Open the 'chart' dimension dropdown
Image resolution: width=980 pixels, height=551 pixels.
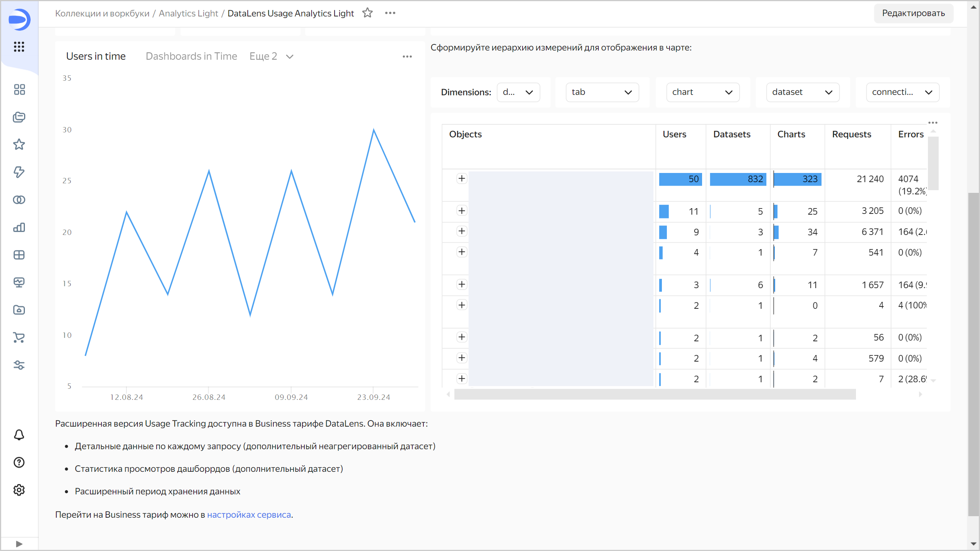pos(702,92)
